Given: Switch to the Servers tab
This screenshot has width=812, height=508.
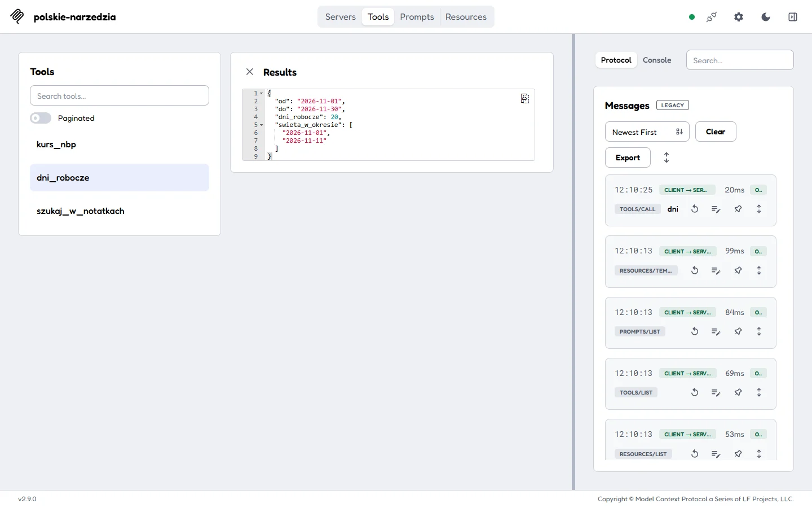Looking at the screenshot, I should pos(341,17).
